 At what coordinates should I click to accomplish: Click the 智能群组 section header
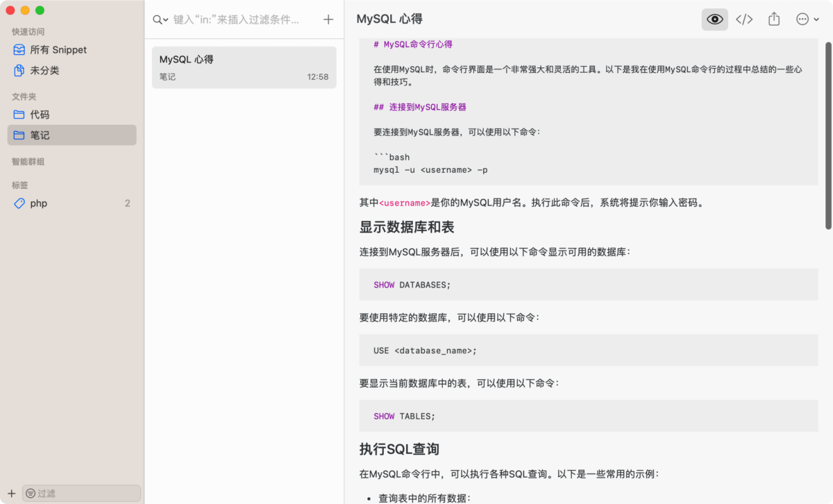click(28, 162)
